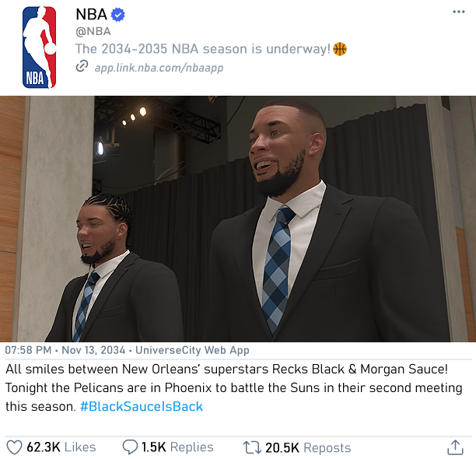This screenshot has width=476, height=459.
Task: View the 20.5K Reposts count
Action: pos(308,448)
